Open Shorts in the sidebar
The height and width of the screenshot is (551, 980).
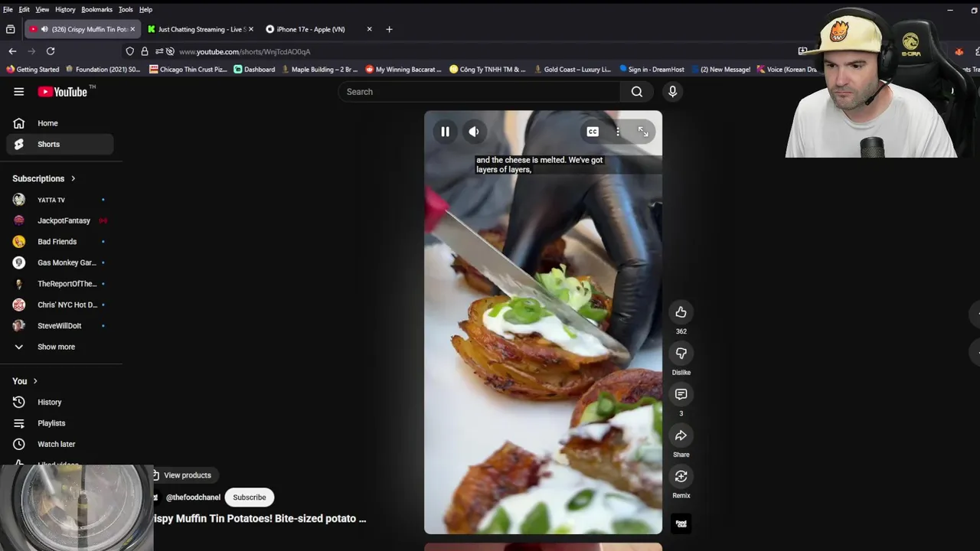[x=60, y=144]
